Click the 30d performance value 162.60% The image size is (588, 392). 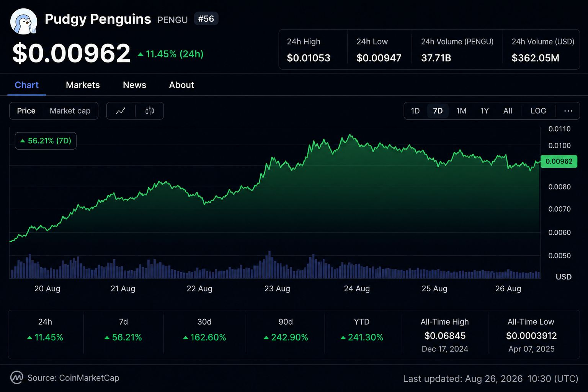tap(204, 338)
